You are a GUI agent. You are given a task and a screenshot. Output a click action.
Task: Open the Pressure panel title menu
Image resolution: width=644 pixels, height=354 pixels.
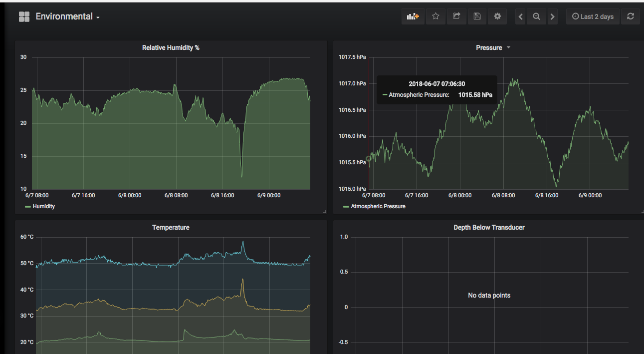[x=489, y=47]
